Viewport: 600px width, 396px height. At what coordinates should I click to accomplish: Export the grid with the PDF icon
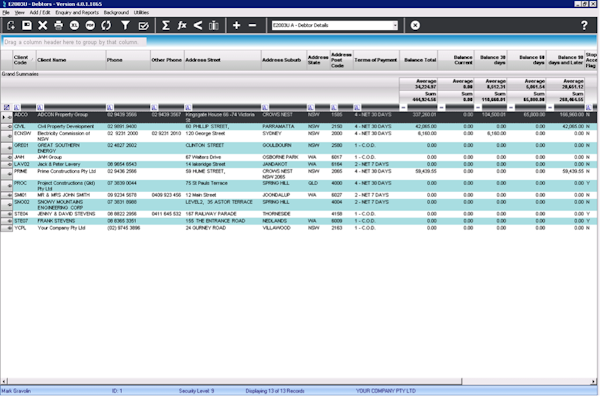[90, 25]
